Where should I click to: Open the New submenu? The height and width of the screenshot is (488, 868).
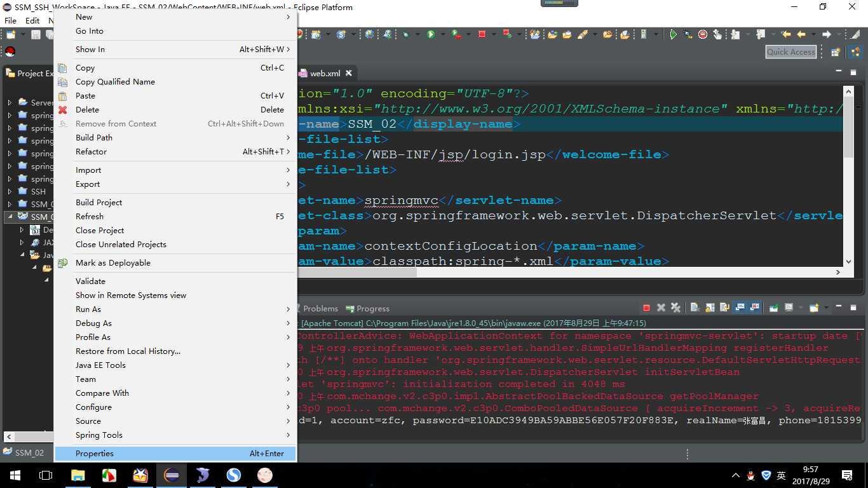click(176, 17)
